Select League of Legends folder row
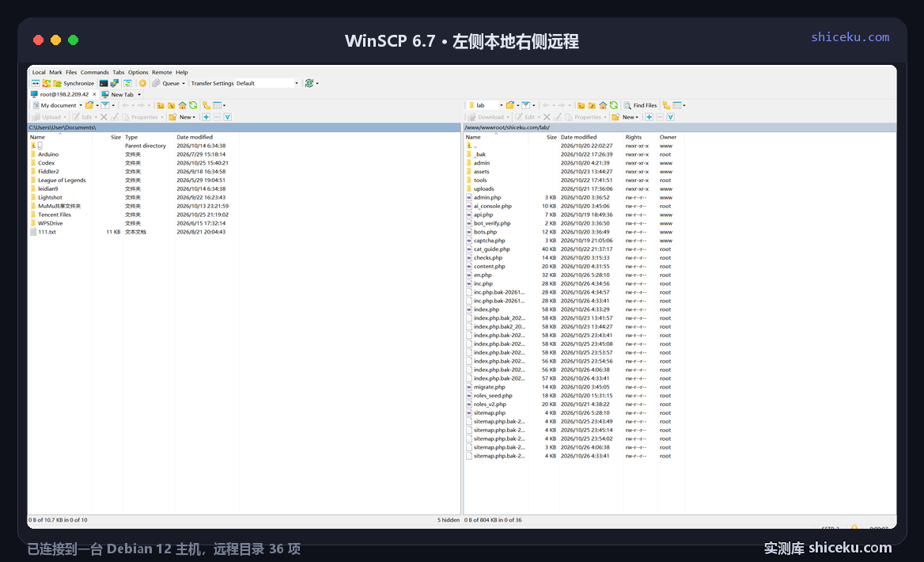Image resolution: width=924 pixels, height=562 pixels. coord(62,180)
